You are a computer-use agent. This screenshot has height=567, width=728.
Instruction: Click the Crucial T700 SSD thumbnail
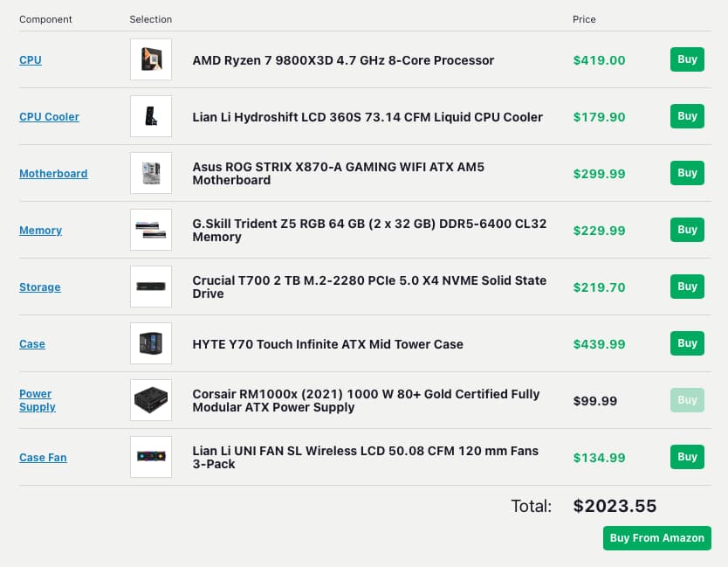pos(150,287)
